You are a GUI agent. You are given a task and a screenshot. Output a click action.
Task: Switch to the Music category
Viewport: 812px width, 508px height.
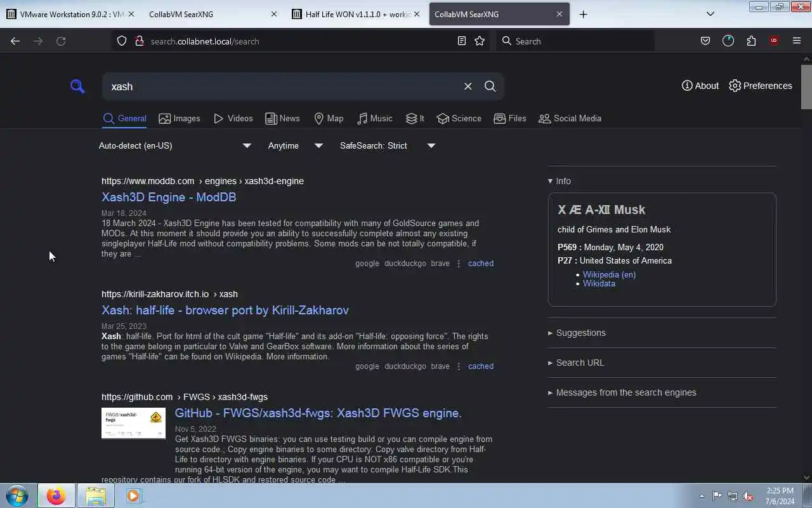[374, 118]
